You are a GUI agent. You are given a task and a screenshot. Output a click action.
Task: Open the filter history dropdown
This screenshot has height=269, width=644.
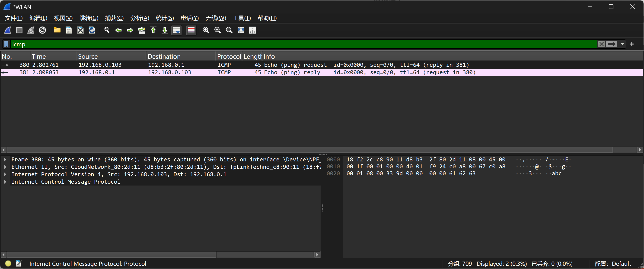point(622,44)
